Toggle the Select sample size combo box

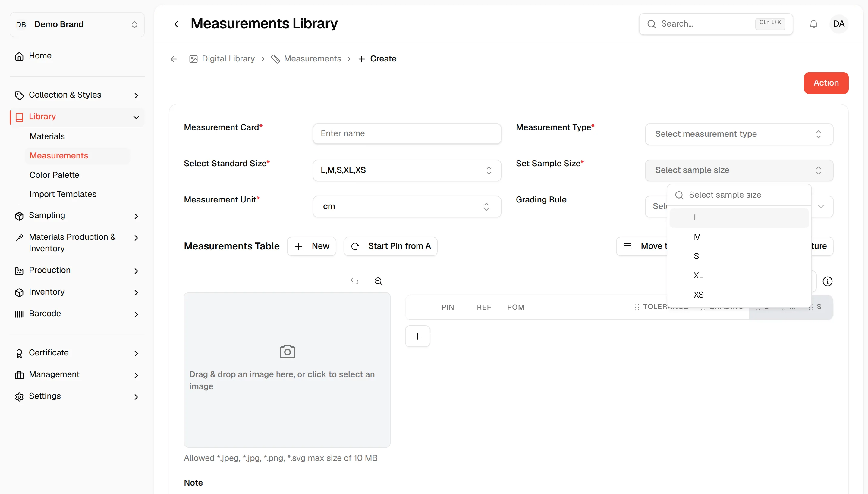[739, 170]
